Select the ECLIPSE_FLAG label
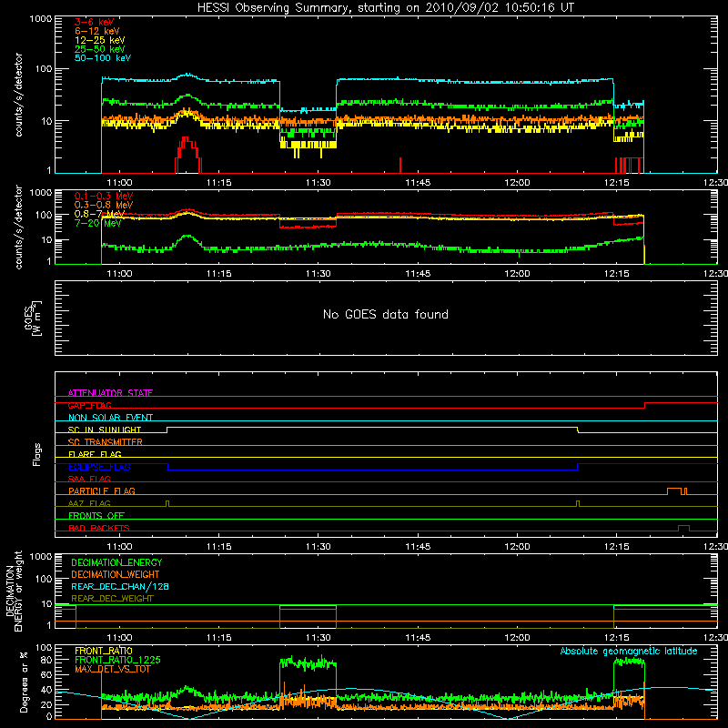Viewport: 728px width, 728px height. 99,467
